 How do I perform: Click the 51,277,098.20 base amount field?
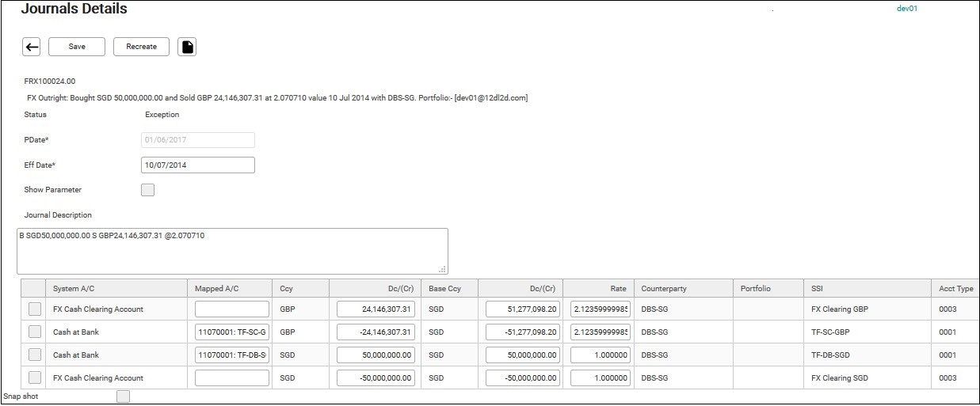(523, 309)
